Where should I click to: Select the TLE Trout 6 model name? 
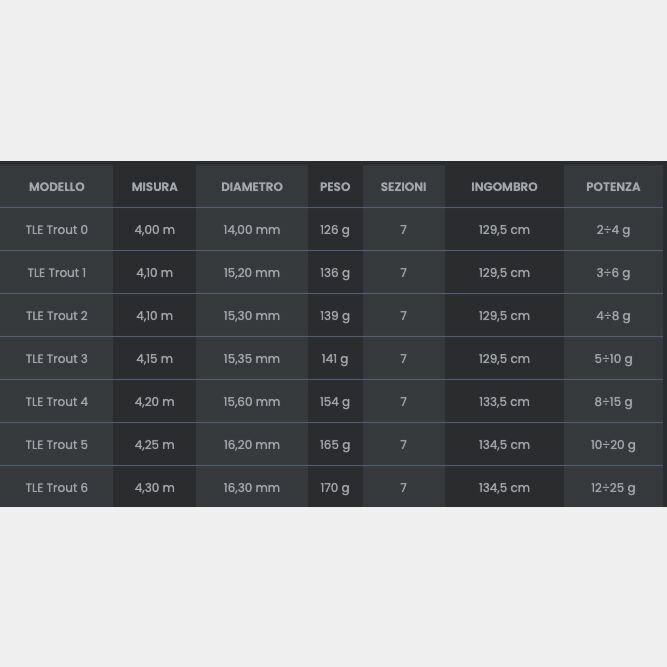(57, 488)
